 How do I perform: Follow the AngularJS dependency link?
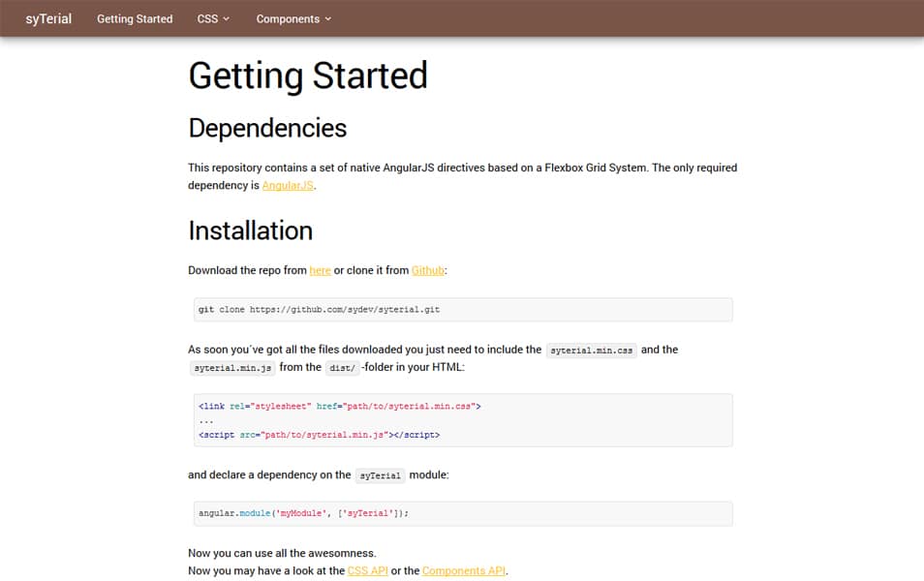pyautogui.click(x=288, y=185)
